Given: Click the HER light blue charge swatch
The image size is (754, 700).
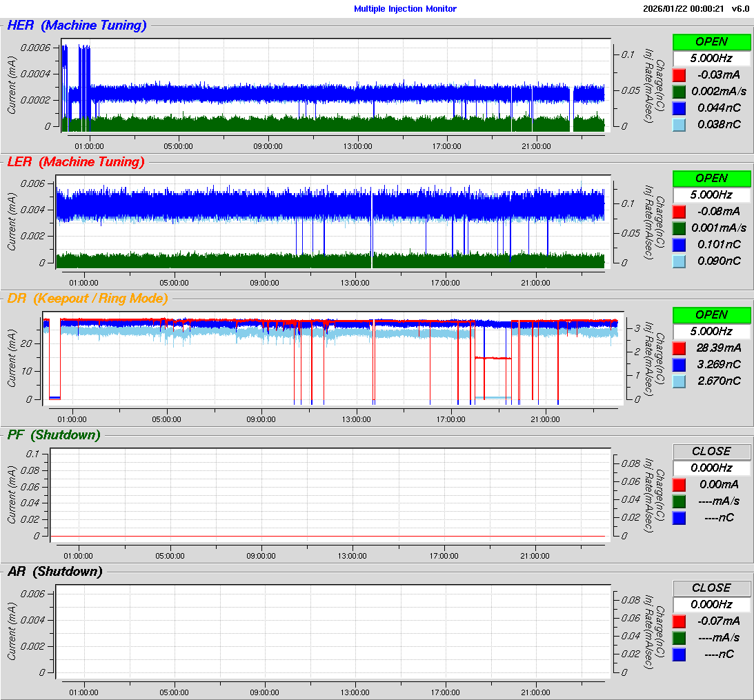Looking at the screenshot, I should 679,125.
